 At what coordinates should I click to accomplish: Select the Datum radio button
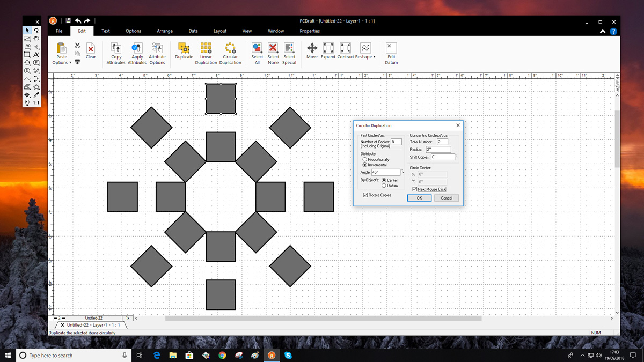pyautogui.click(x=384, y=184)
